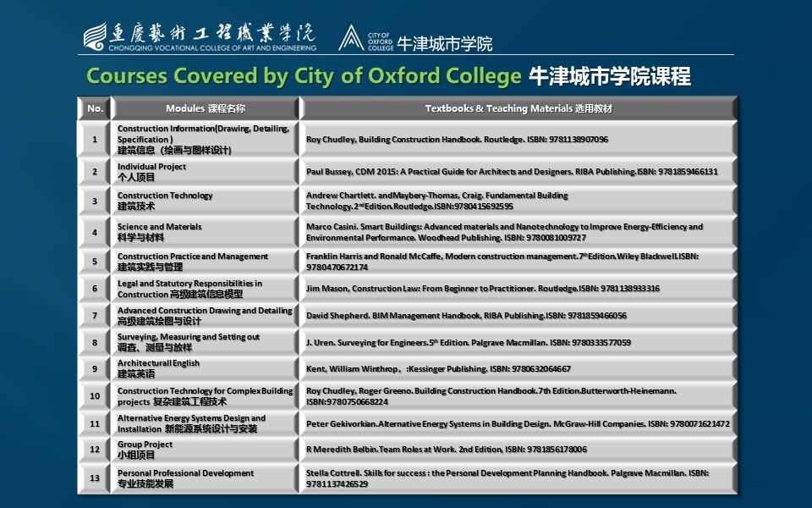Select the 'Construction Technology 建筑技术' module cell
The image size is (812, 508).
(206, 201)
